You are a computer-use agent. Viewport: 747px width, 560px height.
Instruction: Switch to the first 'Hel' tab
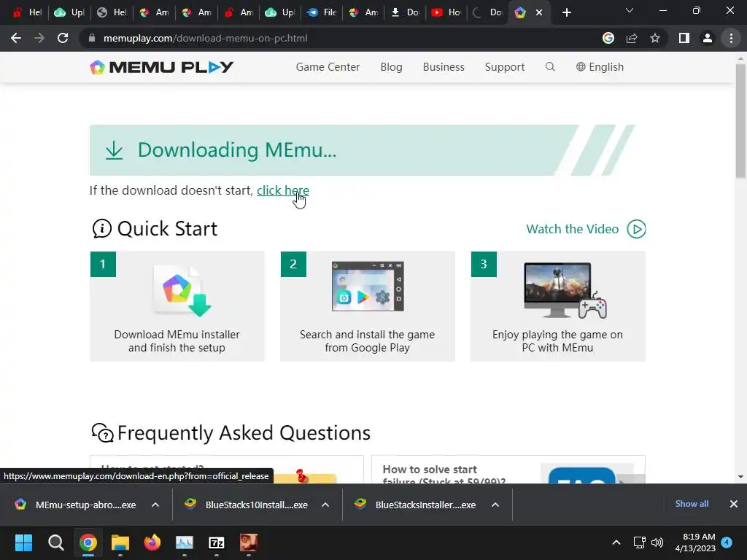[x=27, y=12]
